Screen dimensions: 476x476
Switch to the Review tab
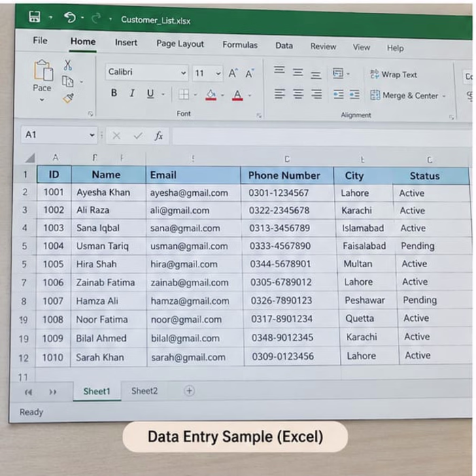[x=323, y=46]
